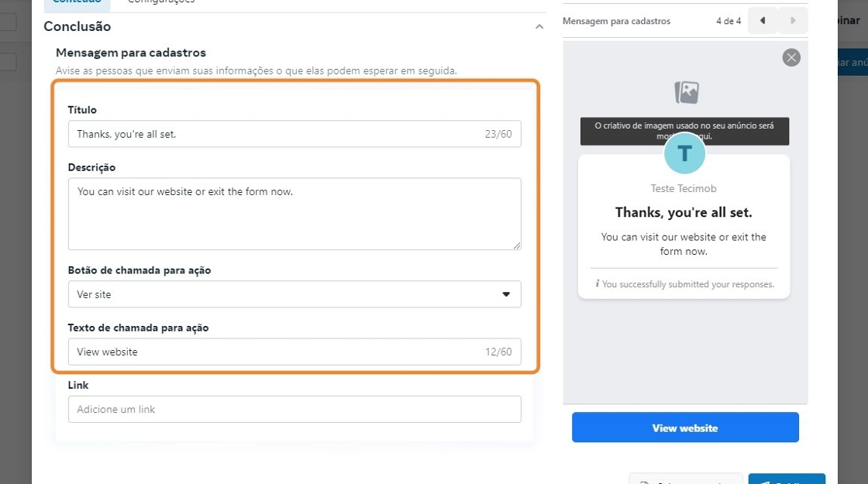Click the Adicione um link field

(294, 409)
